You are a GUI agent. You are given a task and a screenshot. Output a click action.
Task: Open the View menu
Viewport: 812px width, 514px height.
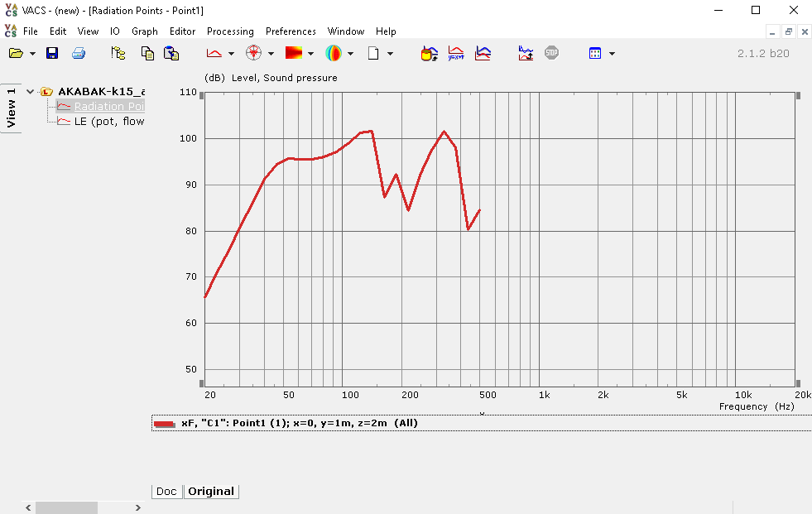[88, 31]
